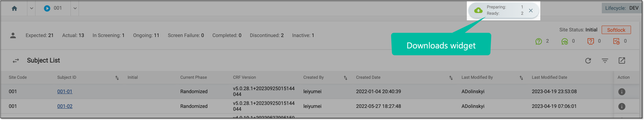Image resolution: width=644 pixels, height=120 pixels.
Task: Open subject 001-01 link
Action: (x=65, y=91)
